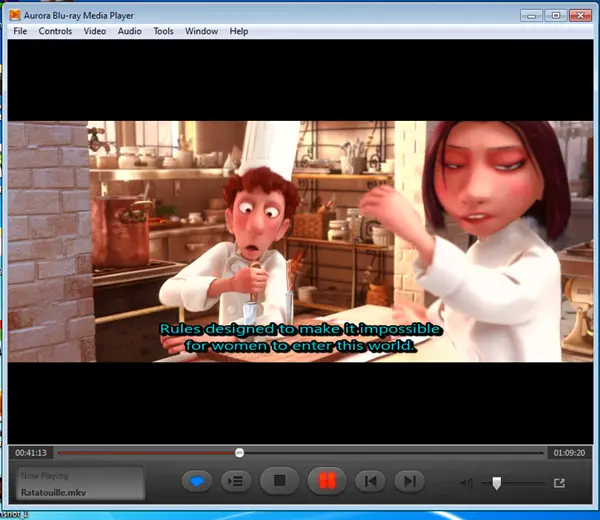The height and width of the screenshot is (520, 600).
Task: Adjust the volume slider handle
Action: pos(497,483)
